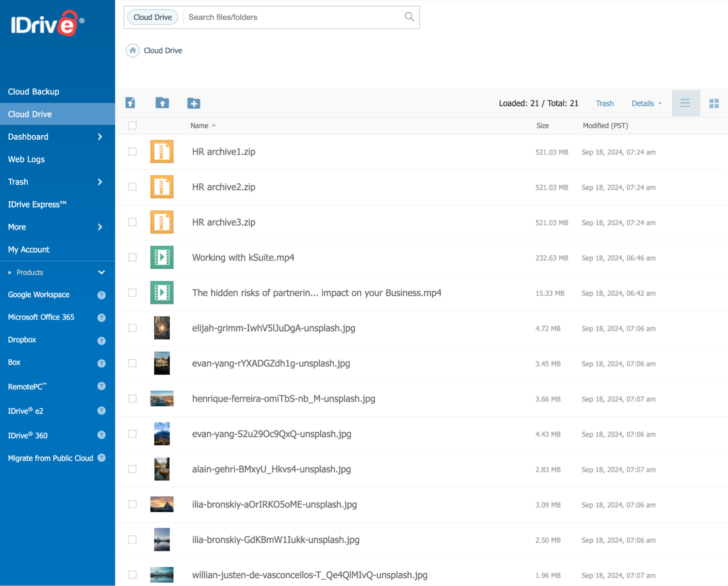Open help icon beside IDrive 360
This screenshot has height=586, width=728.
pos(101,435)
